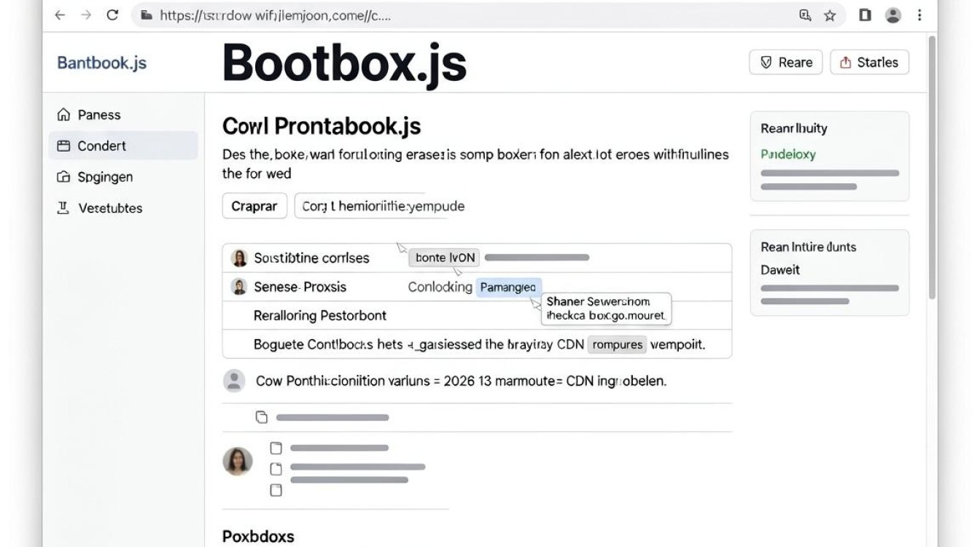Click the Craprar button
980x547 pixels.
coord(254,206)
